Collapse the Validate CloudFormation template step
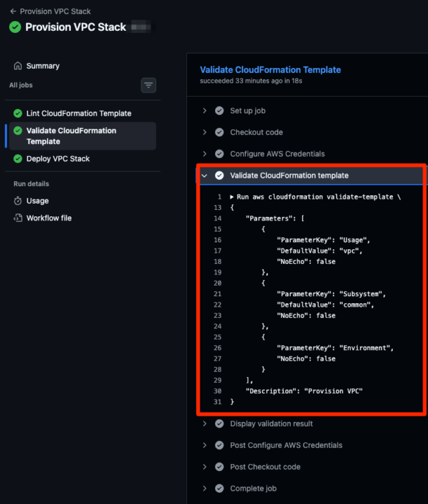The image size is (428, 504). click(x=205, y=176)
